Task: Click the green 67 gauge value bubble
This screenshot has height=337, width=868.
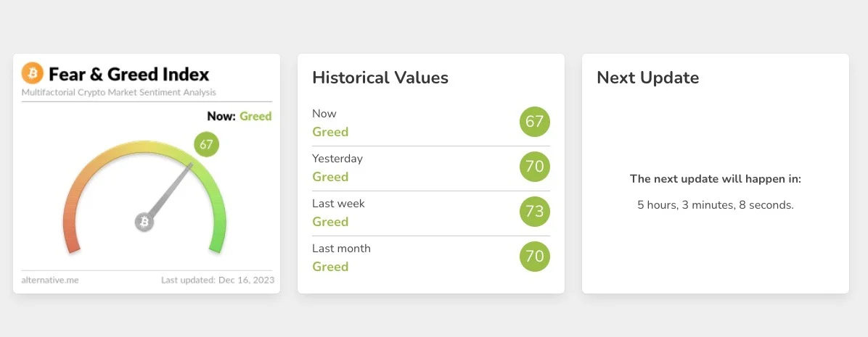Action: click(206, 144)
